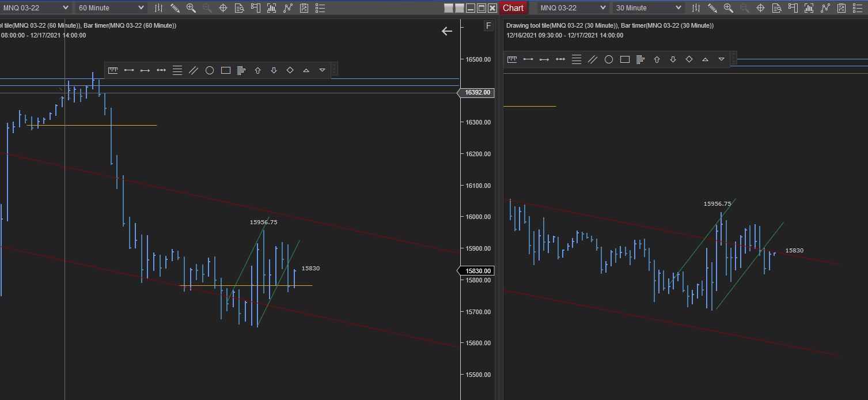Click the F button on price axis

click(488, 26)
